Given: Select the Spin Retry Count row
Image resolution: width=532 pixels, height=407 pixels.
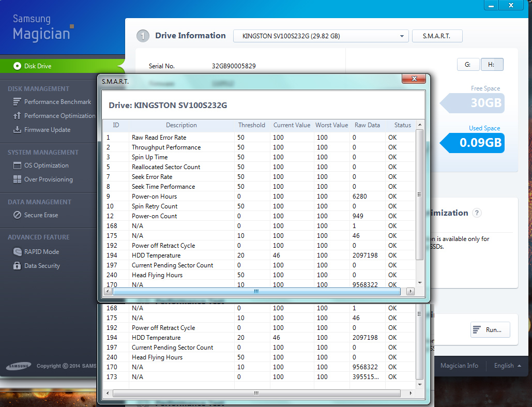Looking at the screenshot, I should click(x=259, y=206).
